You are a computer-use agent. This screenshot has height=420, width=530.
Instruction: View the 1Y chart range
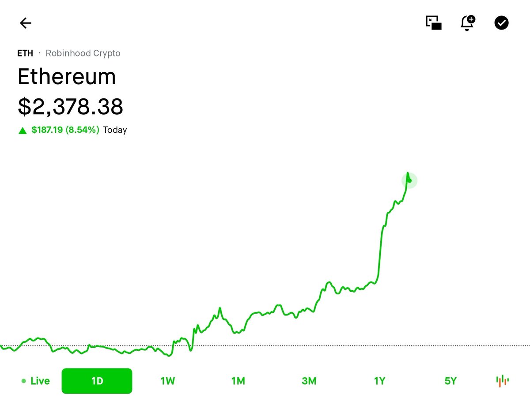click(x=379, y=381)
